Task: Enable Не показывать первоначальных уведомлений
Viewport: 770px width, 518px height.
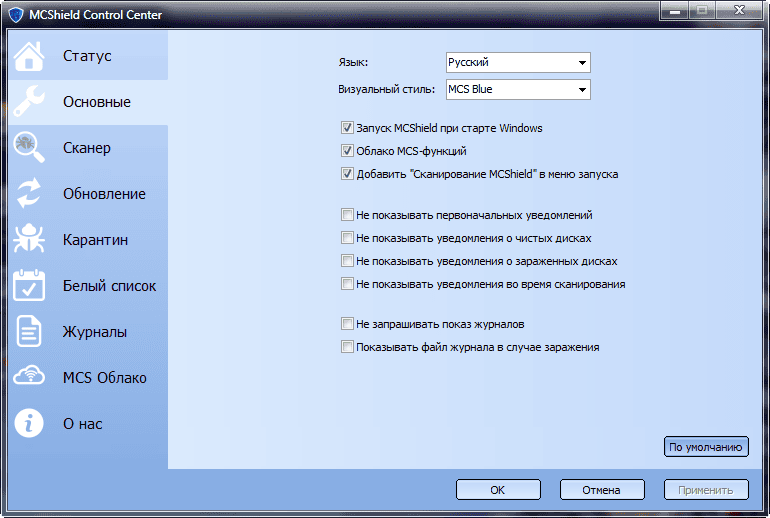Action: point(347,215)
